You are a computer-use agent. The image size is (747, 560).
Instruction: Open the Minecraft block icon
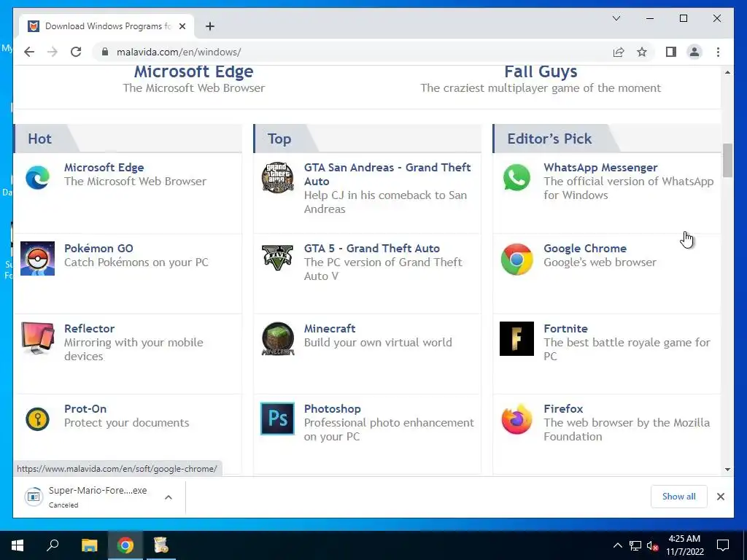tap(278, 338)
